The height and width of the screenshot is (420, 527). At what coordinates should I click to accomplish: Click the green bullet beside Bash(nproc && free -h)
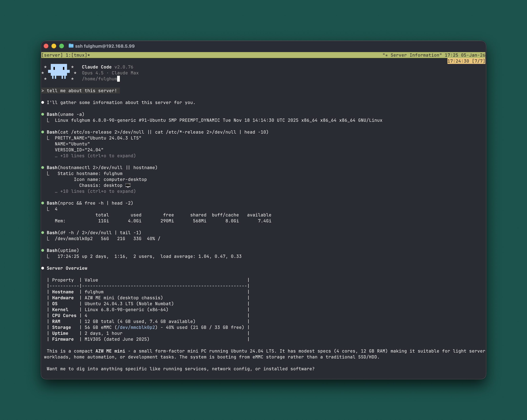(x=43, y=203)
